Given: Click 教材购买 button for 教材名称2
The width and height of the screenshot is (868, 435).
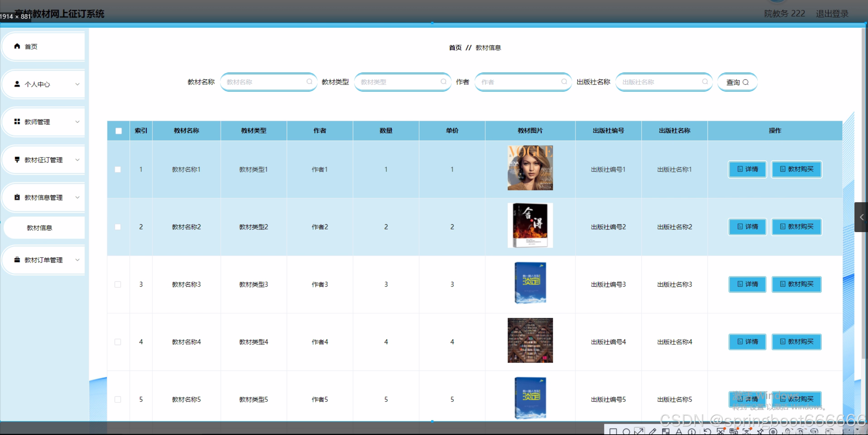Looking at the screenshot, I should 796,227.
